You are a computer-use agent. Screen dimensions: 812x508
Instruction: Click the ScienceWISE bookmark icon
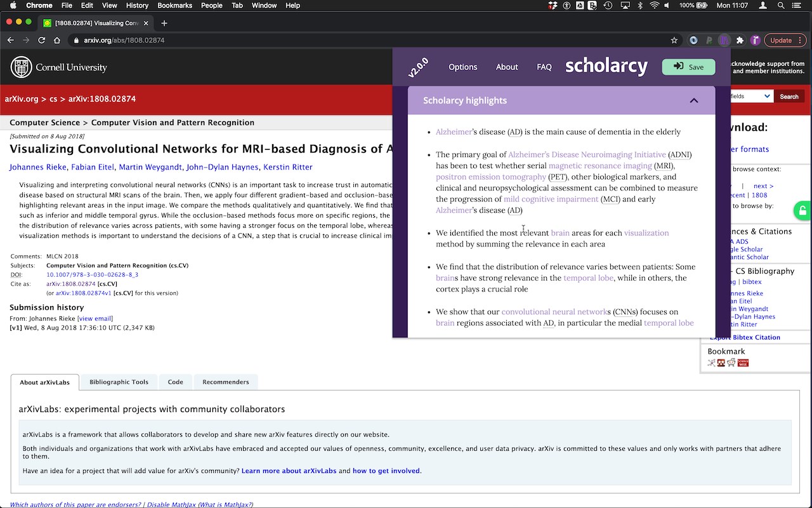coord(743,363)
